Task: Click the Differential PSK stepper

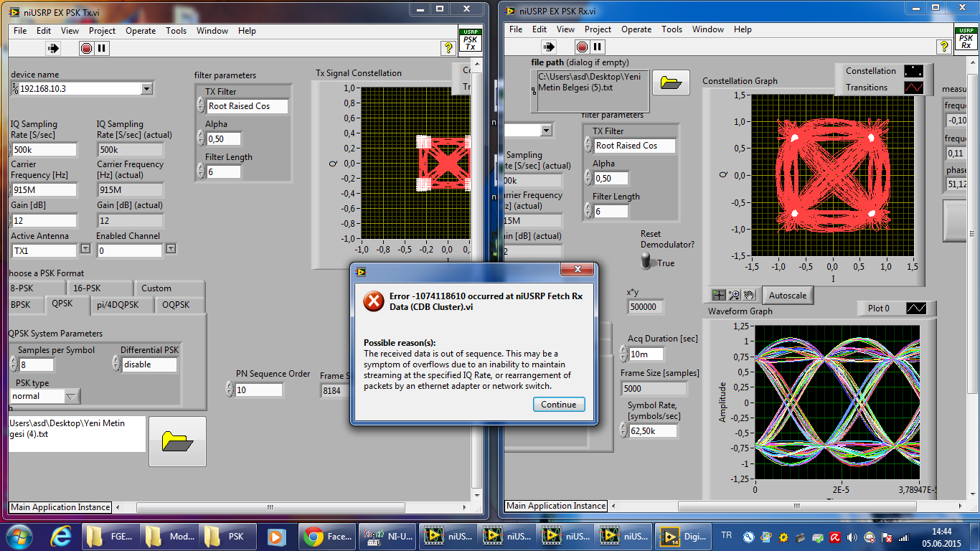Action: (x=116, y=364)
